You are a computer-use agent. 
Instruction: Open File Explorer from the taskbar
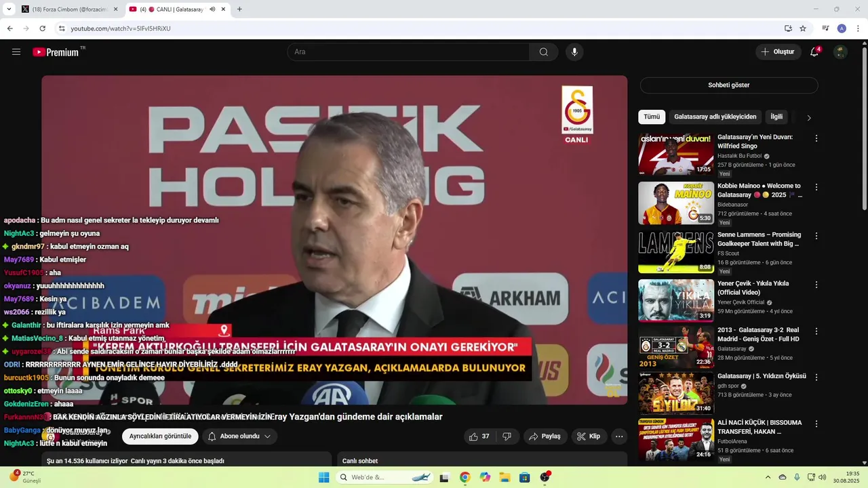point(505,477)
